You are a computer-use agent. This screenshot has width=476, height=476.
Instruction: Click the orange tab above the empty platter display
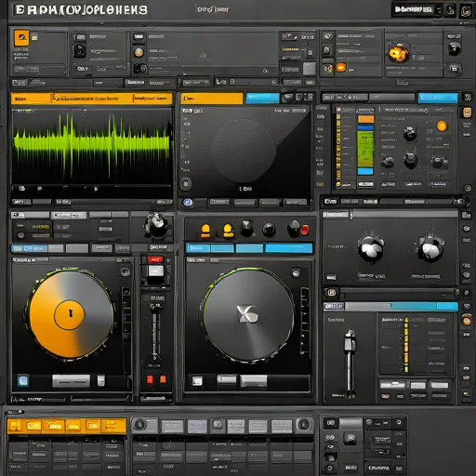pos(212,99)
